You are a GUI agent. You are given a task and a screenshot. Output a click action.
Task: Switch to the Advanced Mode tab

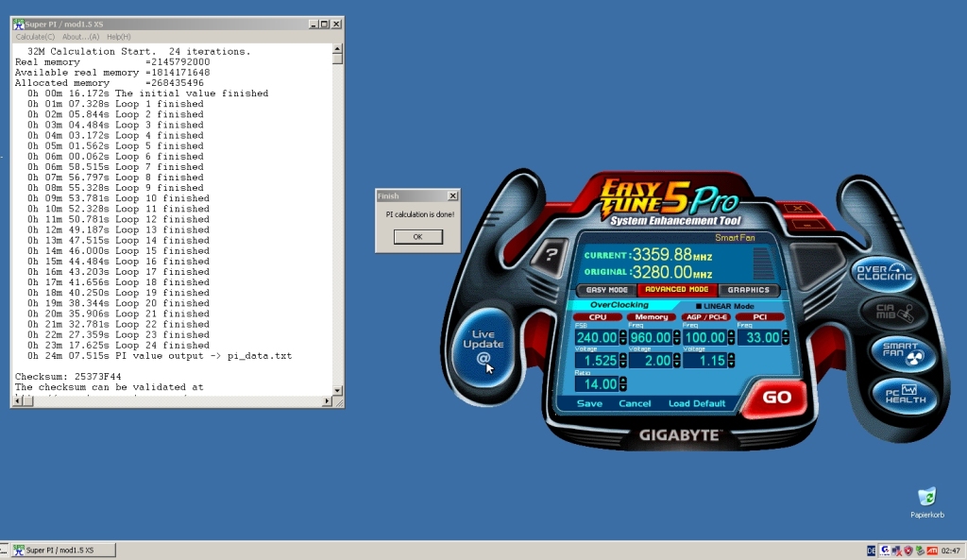tap(676, 289)
